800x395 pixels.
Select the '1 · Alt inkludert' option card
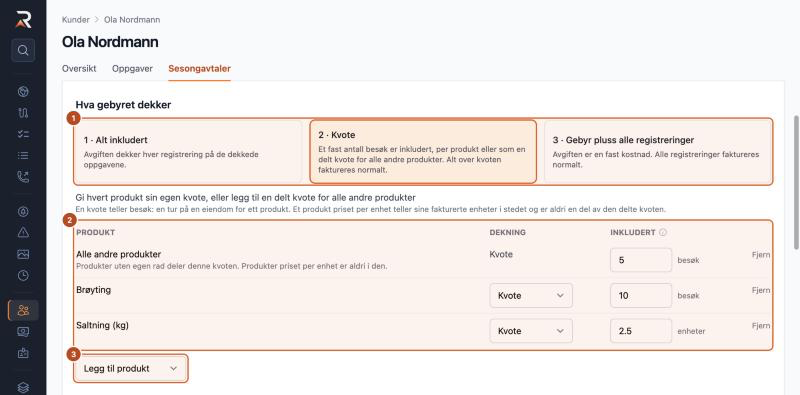(x=189, y=152)
